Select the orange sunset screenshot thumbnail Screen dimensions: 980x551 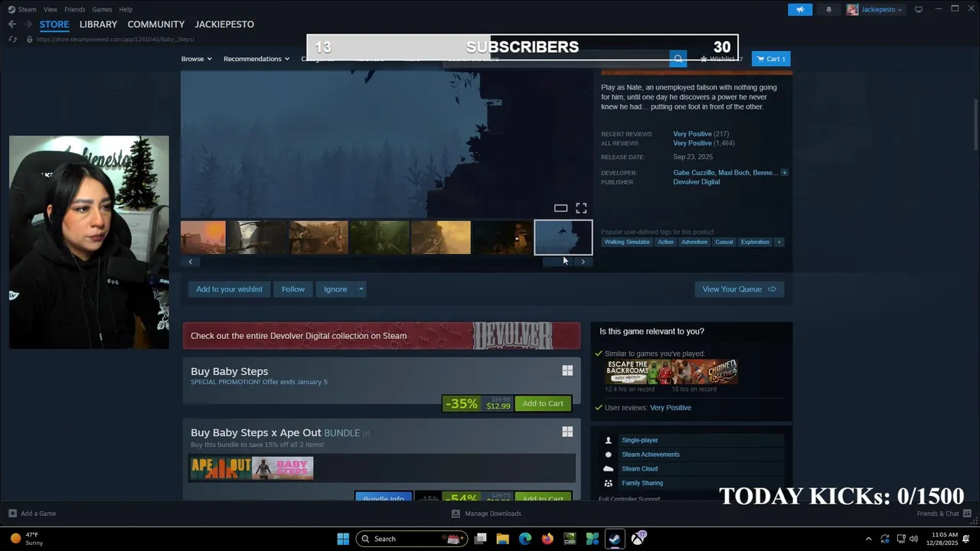click(x=203, y=237)
